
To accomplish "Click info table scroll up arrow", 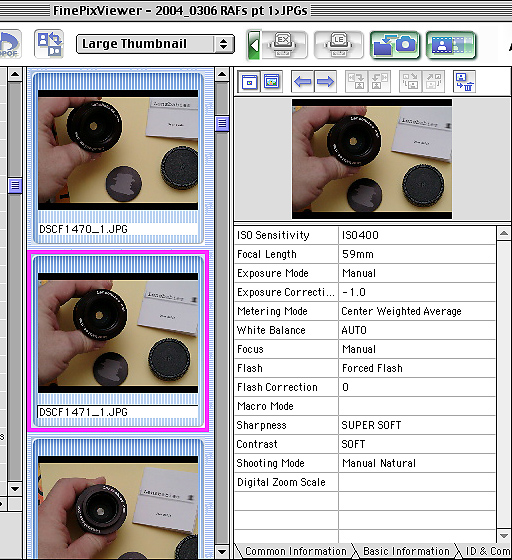I will (x=504, y=234).
